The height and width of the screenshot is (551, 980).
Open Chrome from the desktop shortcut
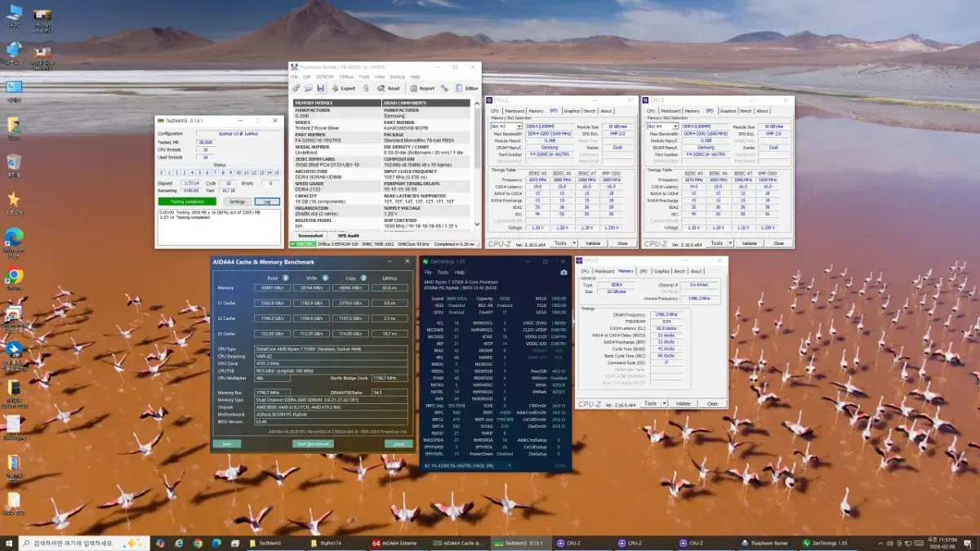coord(14,276)
